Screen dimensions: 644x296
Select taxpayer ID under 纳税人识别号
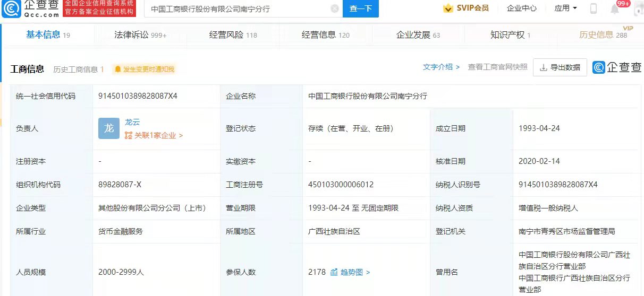coord(558,185)
